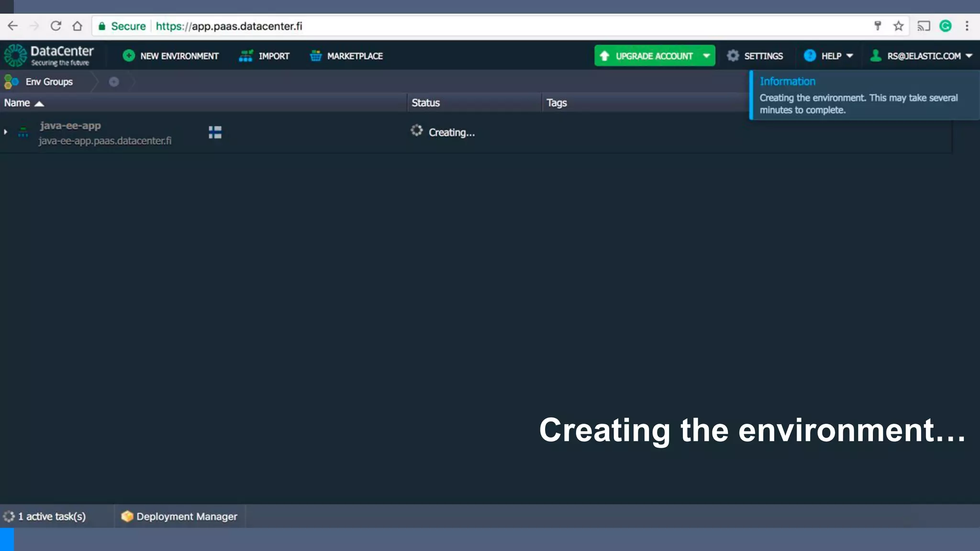Image resolution: width=980 pixels, height=551 pixels.
Task: Click the address bar URL
Action: (x=229, y=26)
